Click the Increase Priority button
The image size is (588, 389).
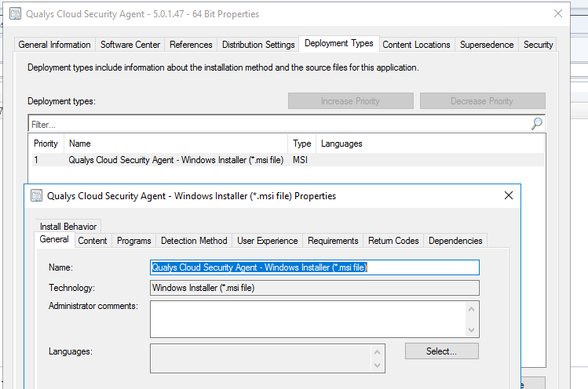[350, 101]
